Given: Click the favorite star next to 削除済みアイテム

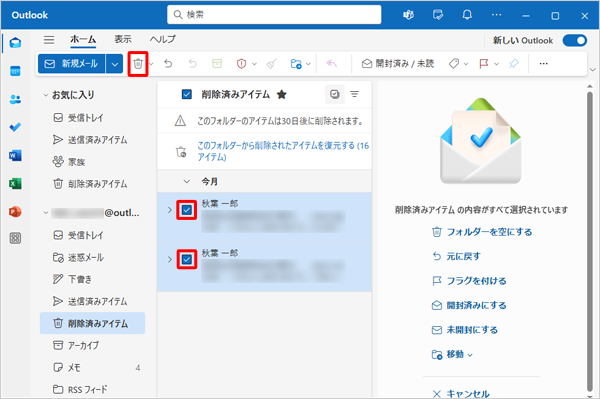Looking at the screenshot, I should pos(282,94).
